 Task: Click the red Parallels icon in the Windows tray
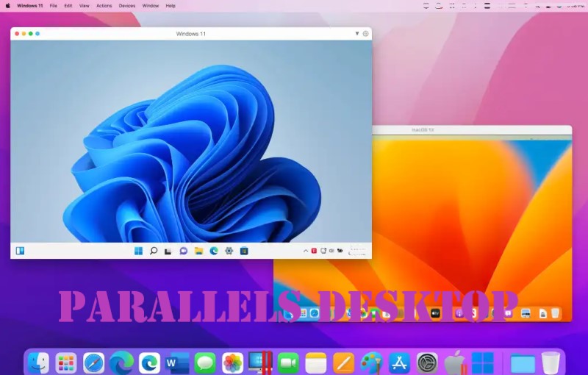point(314,251)
